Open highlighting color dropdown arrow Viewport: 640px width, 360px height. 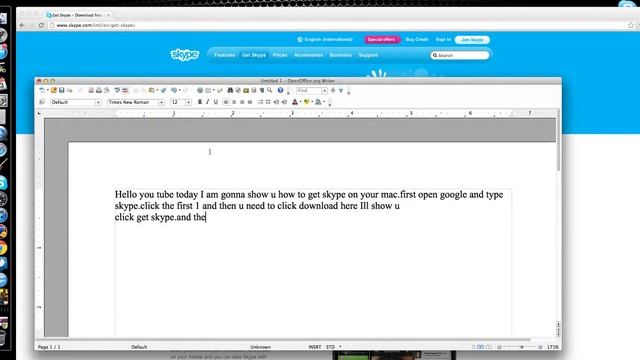pyautogui.click(x=312, y=102)
